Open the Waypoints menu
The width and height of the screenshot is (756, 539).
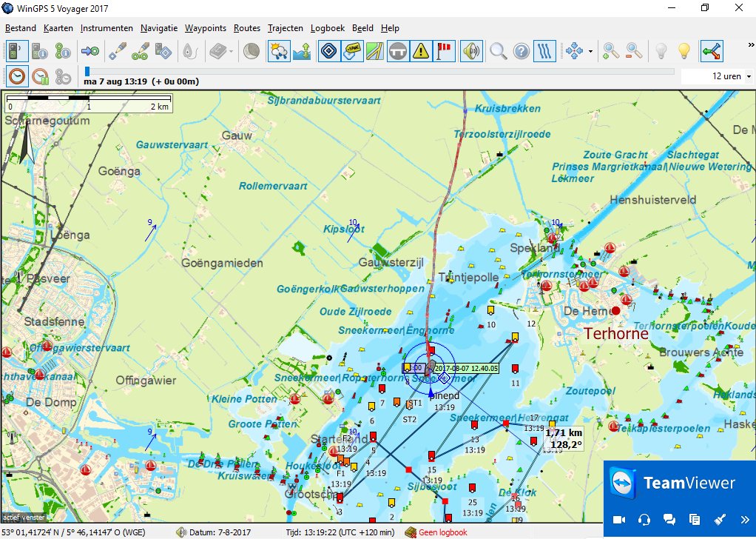206,28
